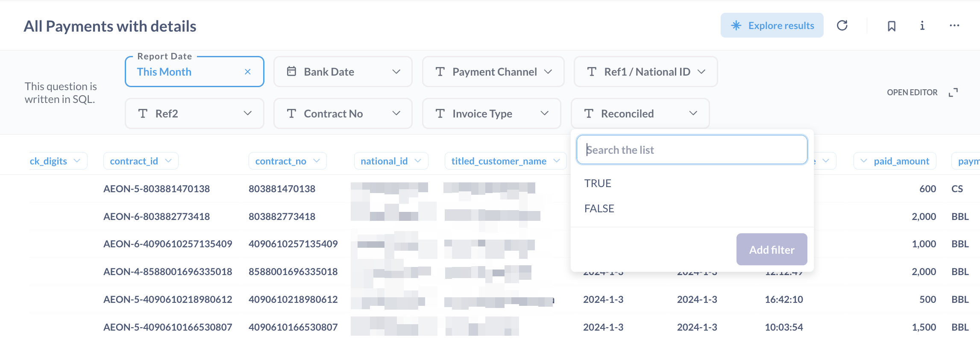Click the Explore results button
This screenshot has height=340, width=980.
(772, 26)
